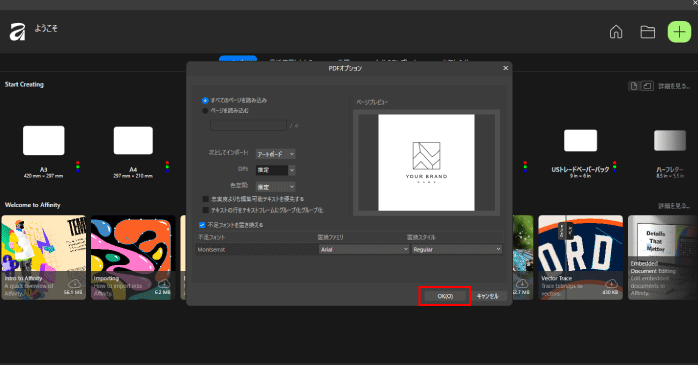Click the RGB color dots beside A4
The width and height of the screenshot is (698, 365).
pyautogui.click(x=167, y=166)
